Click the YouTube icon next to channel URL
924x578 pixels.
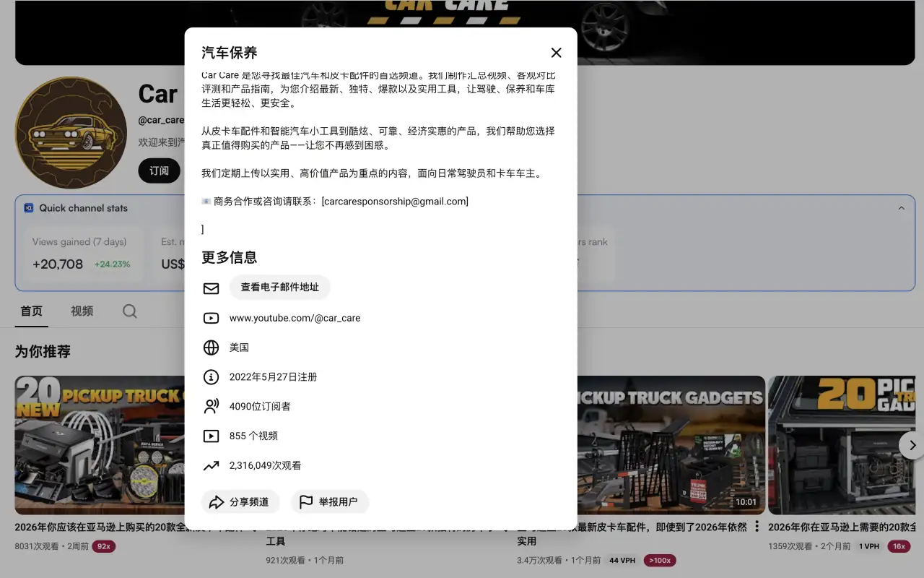[211, 318]
